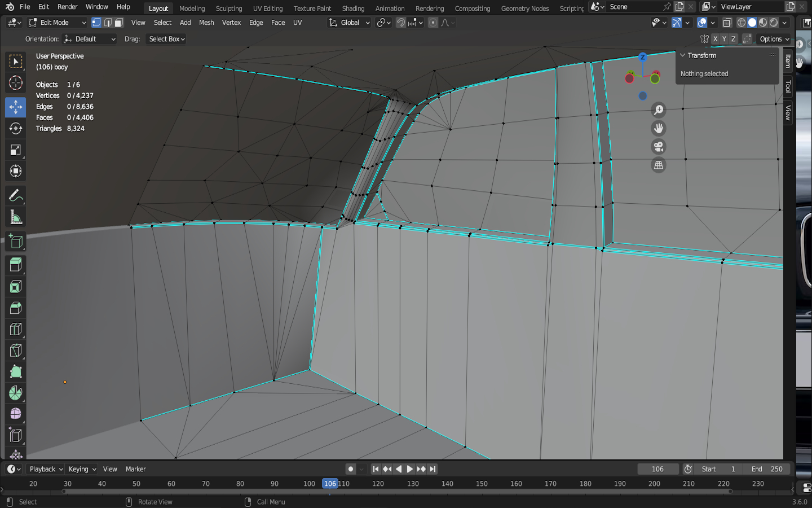Open the Tool sidebar tab
Image resolution: width=812 pixels, height=508 pixels.
click(788, 86)
